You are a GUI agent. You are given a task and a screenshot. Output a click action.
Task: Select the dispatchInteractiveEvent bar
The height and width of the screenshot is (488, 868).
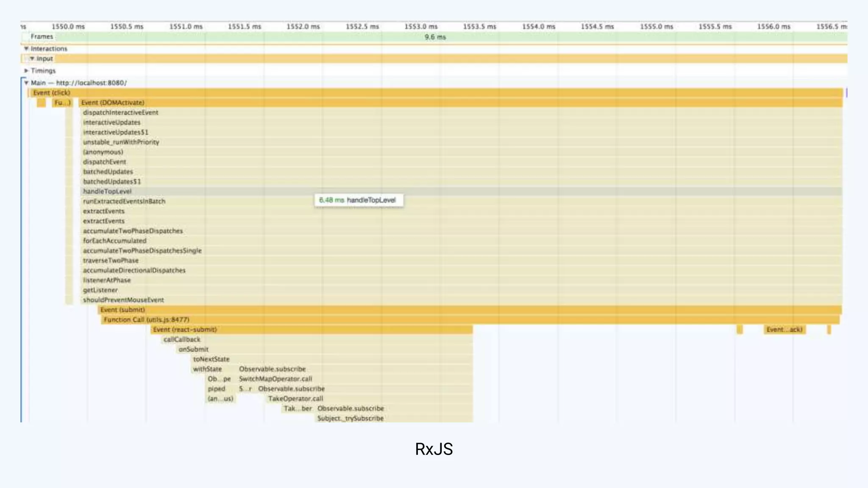tap(461, 113)
